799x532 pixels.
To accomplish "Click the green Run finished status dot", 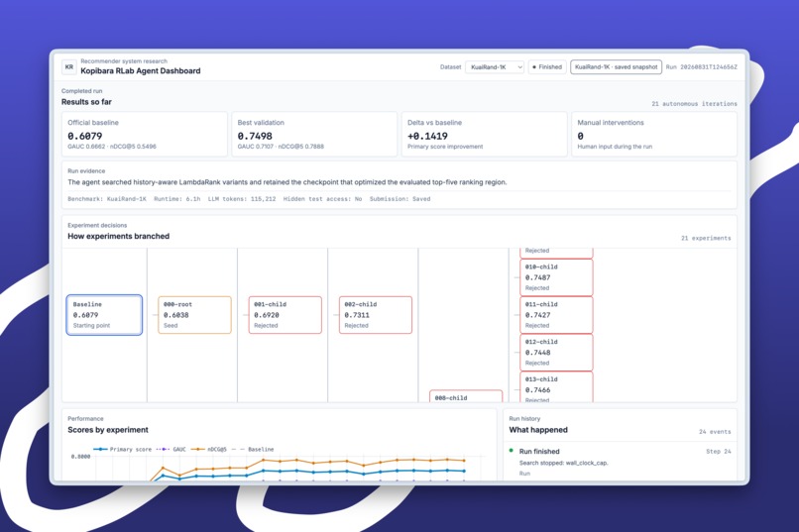I will click(512, 451).
